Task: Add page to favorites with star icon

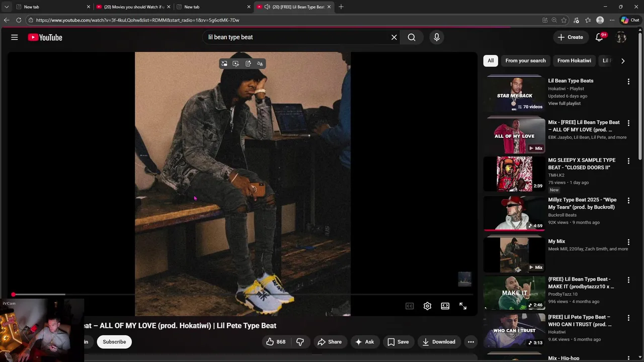Action: pyautogui.click(x=564, y=20)
